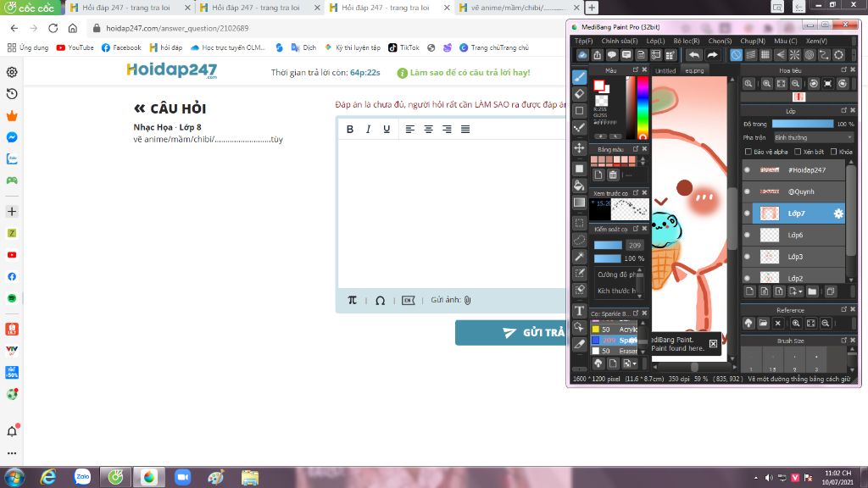
Task: Click the Hoidap247 logo link
Action: point(171,71)
